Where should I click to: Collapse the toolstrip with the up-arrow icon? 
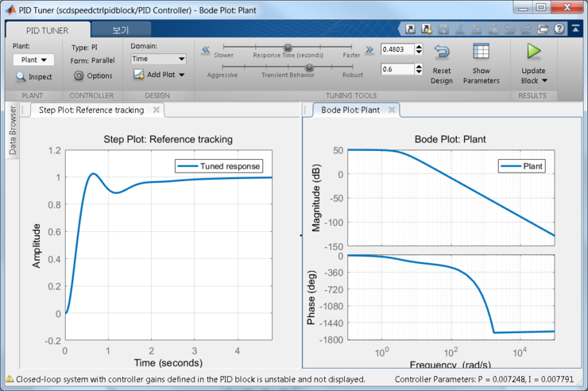coord(575,29)
